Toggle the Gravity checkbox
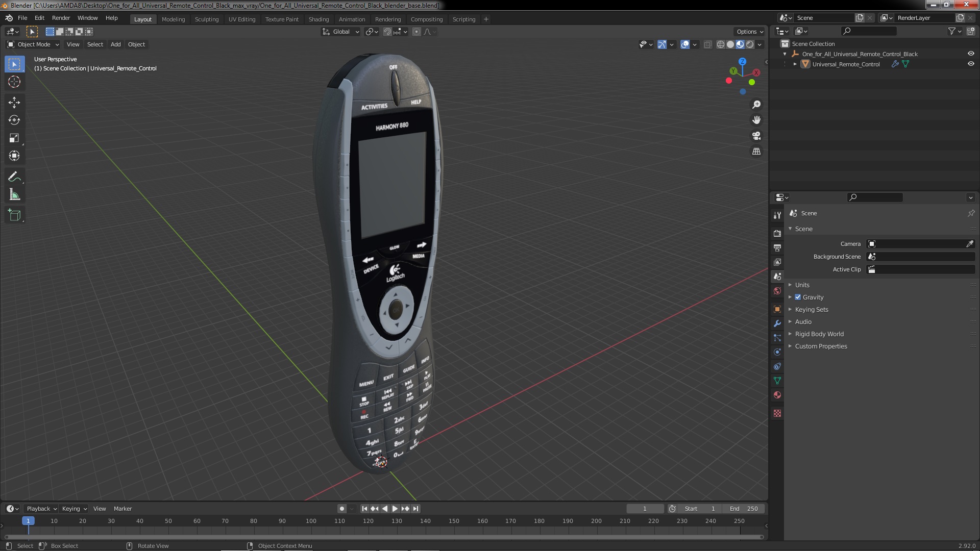This screenshot has height=551, width=980. click(x=798, y=297)
